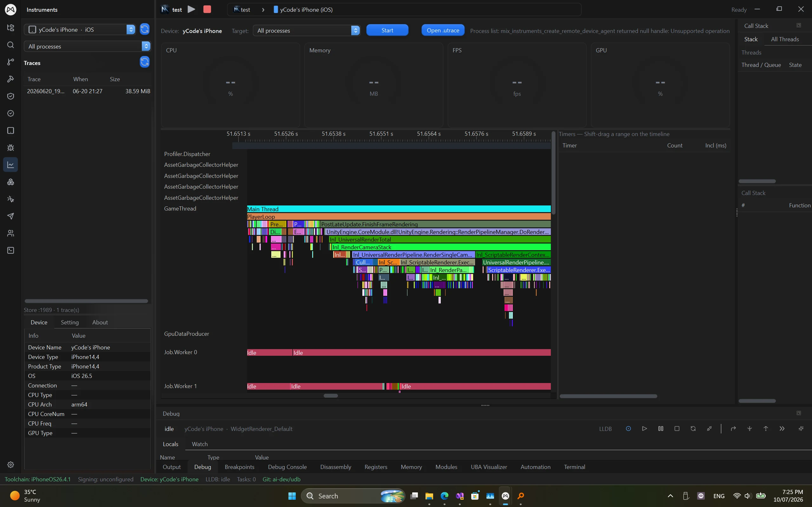Select the Main Thread bar in timeline
This screenshot has height=507, width=812.
point(399,209)
